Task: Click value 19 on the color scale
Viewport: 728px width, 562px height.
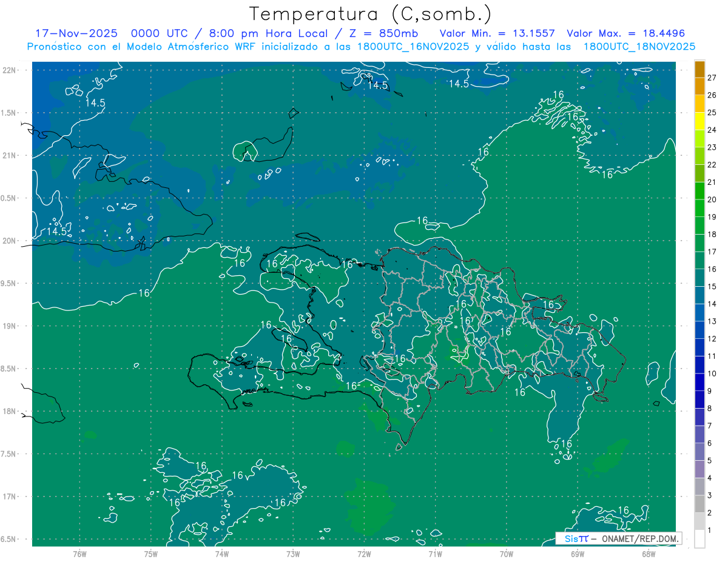Action: 712,217
